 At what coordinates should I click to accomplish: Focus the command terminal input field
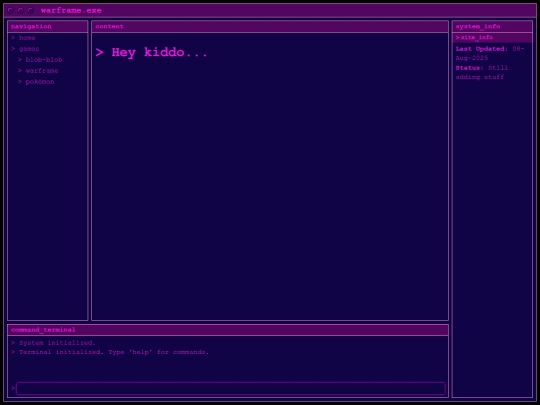coord(231,388)
